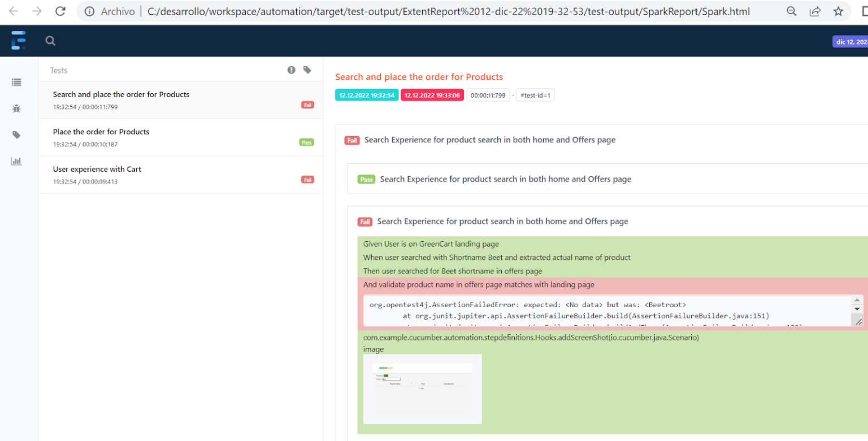Select 'User experience with Cart' test
This screenshot has width=868, height=441.
[x=97, y=169]
